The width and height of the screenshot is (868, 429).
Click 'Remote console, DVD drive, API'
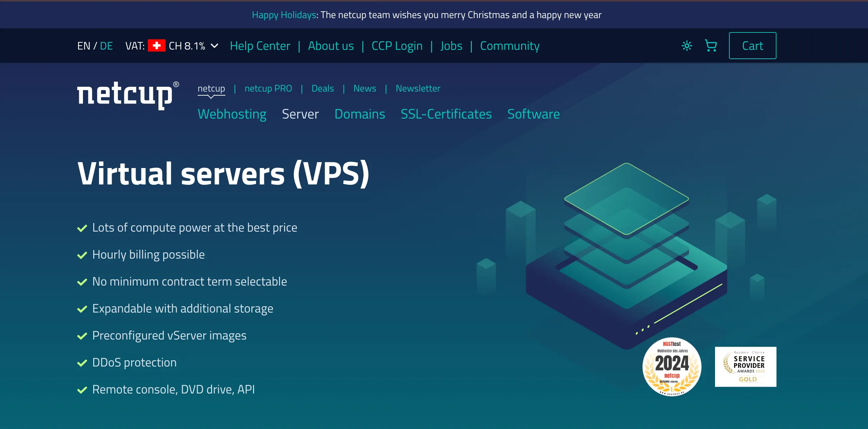pos(173,390)
